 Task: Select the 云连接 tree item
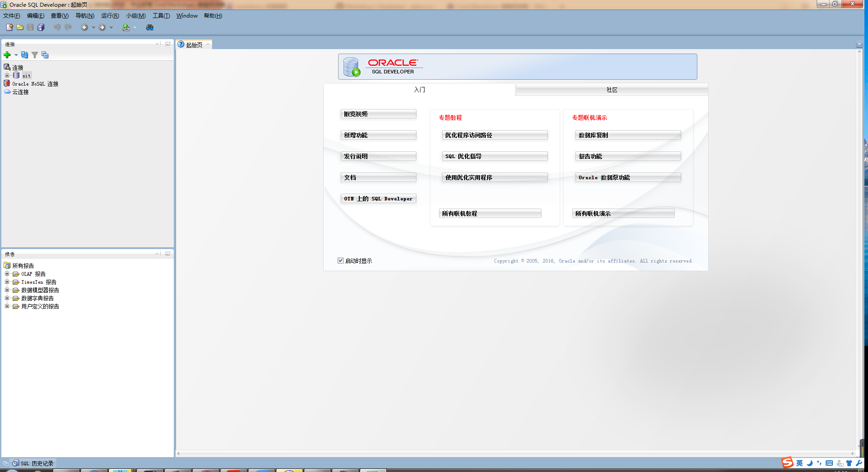tap(16, 92)
